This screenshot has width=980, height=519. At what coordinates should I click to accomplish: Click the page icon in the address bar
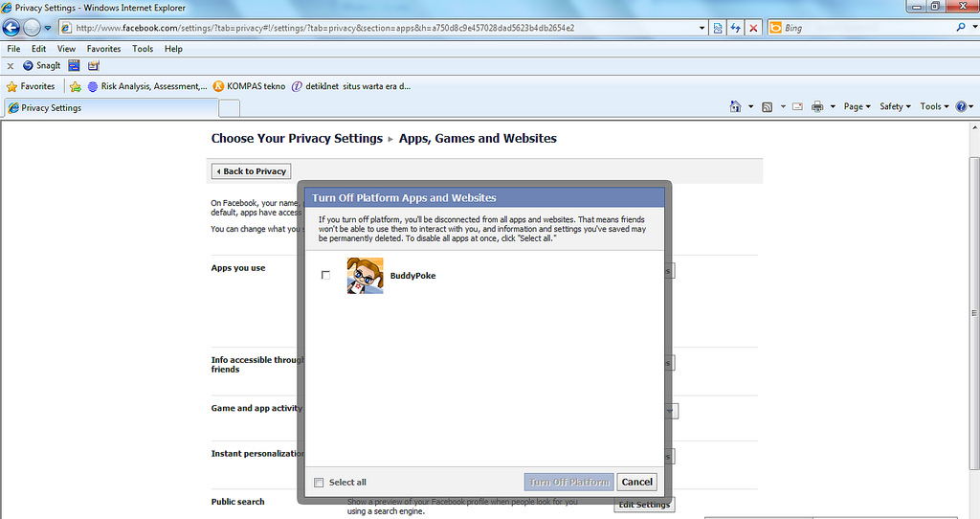pyautogui.click(x=66, y=28)
